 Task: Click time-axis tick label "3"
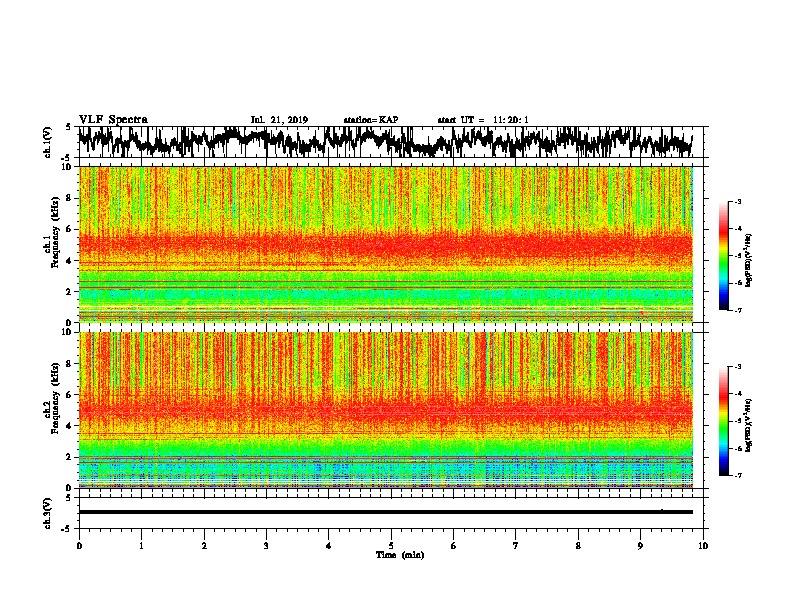(266, 546)
